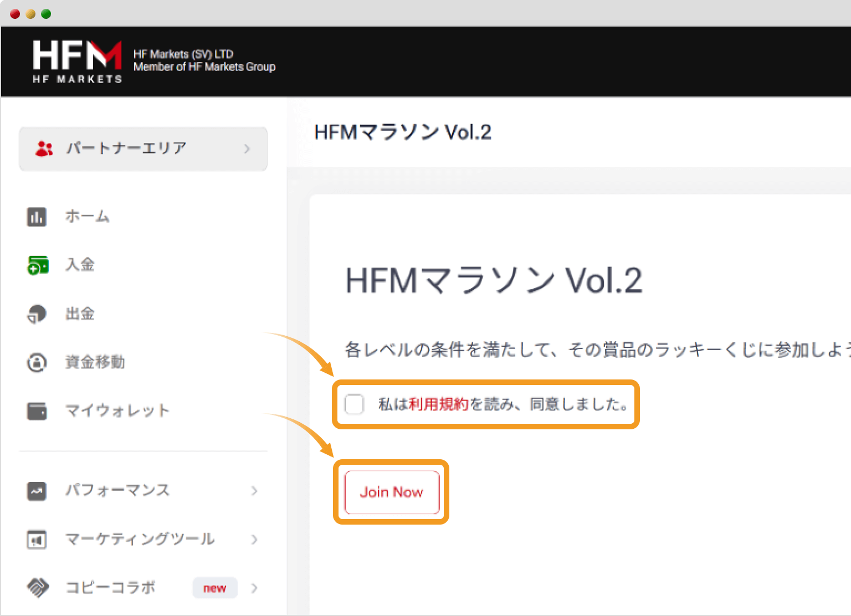Image resolution: width=851 pixels, height=616 pixels.
Task: Expand the パートナーエリア chevron
Action: pyautogui.click(x=247, y=148)
